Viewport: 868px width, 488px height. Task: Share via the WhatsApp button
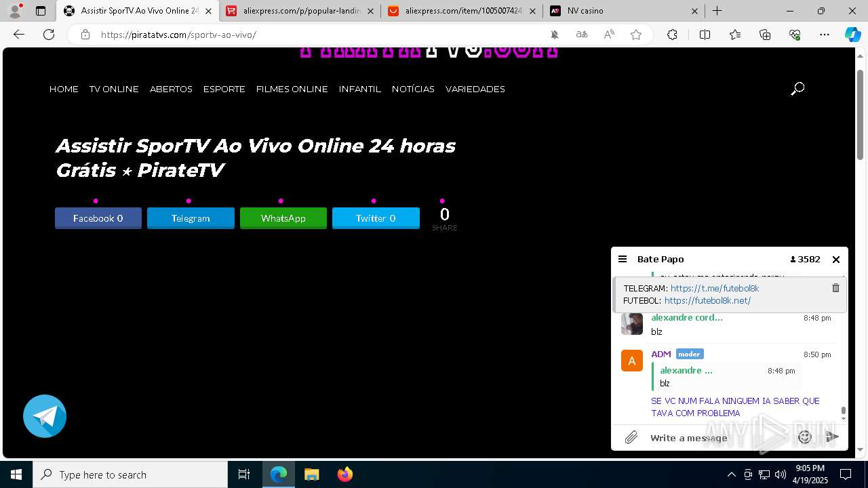[x=283, y=218]
